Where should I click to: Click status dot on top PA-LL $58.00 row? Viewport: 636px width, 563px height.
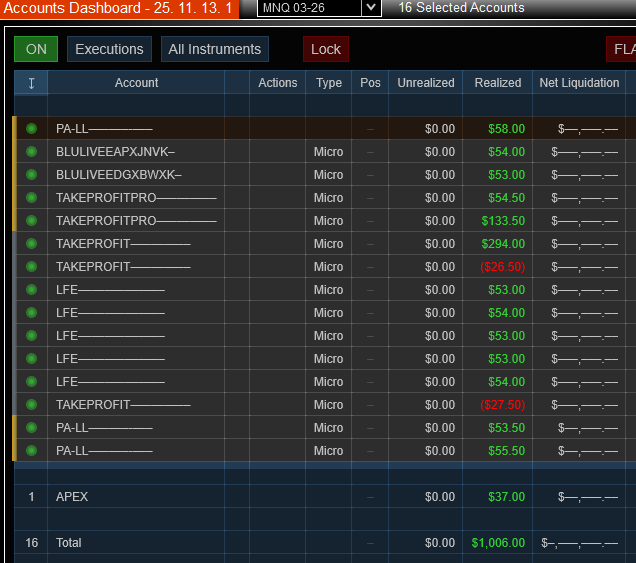click(31, 129)
